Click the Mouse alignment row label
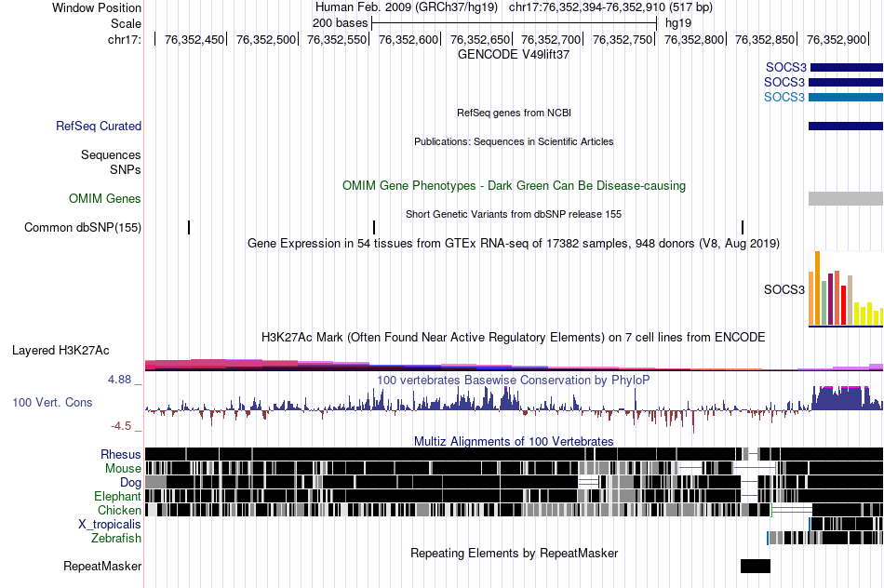Viewport: 884px width, 588px height. [123, 469]
